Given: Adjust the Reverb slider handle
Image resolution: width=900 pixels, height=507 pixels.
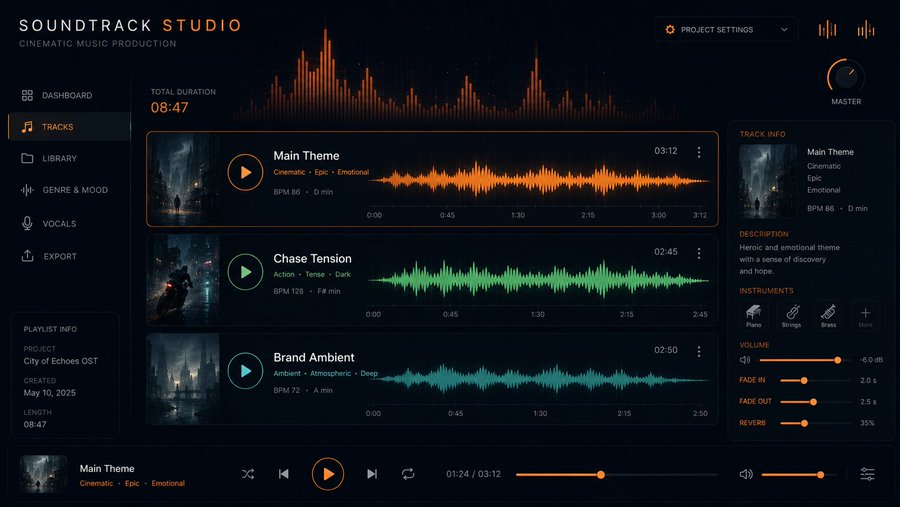Looking at the screenshot, I should (x=804, y=423).
